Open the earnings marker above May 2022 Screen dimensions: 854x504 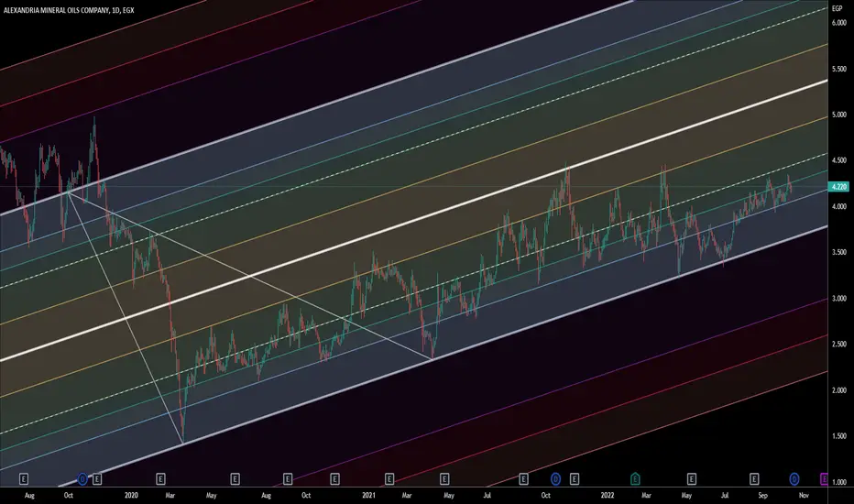click(691, 479)
